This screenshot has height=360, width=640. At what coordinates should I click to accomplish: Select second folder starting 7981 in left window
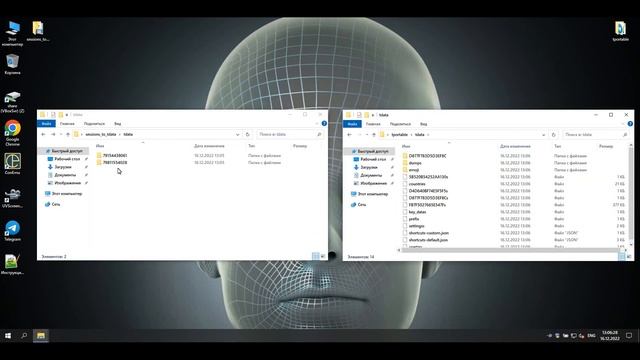click(115, 162)
